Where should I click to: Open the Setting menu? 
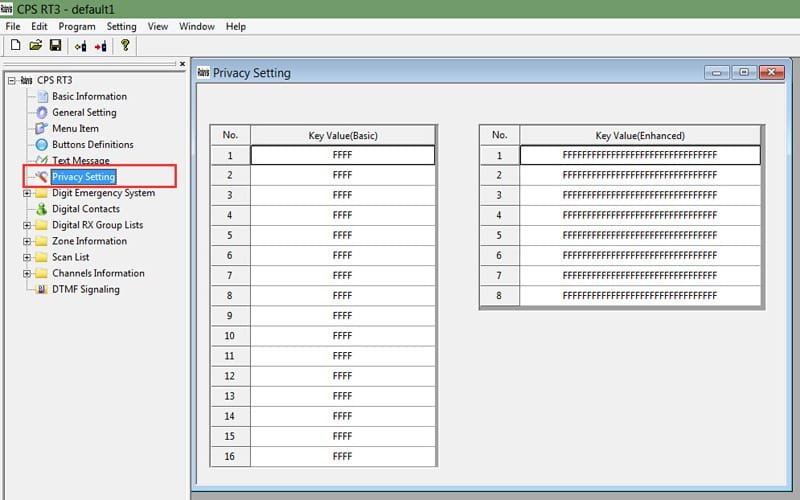click(121, 27)
